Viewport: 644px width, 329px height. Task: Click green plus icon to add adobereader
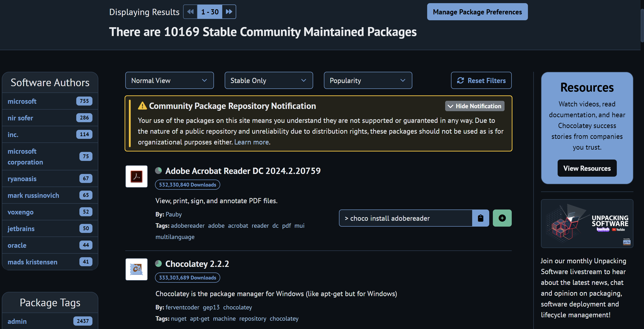click(x=502, y=218)
